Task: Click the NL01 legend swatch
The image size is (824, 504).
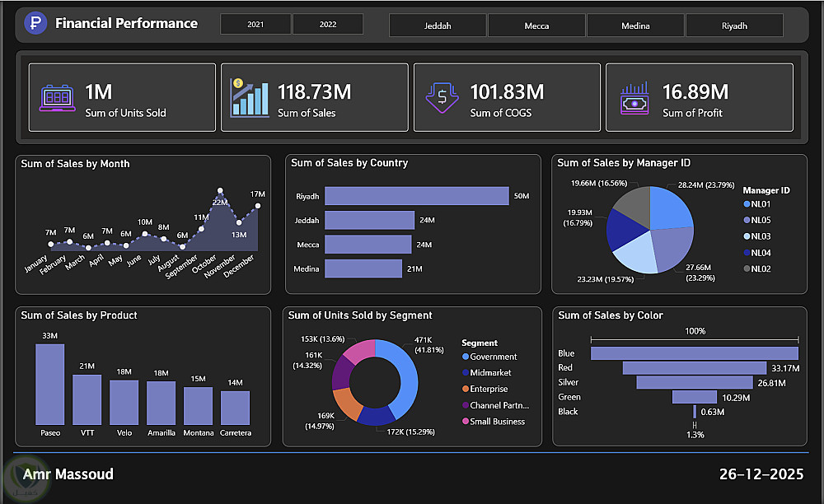Action: point(747,204)
